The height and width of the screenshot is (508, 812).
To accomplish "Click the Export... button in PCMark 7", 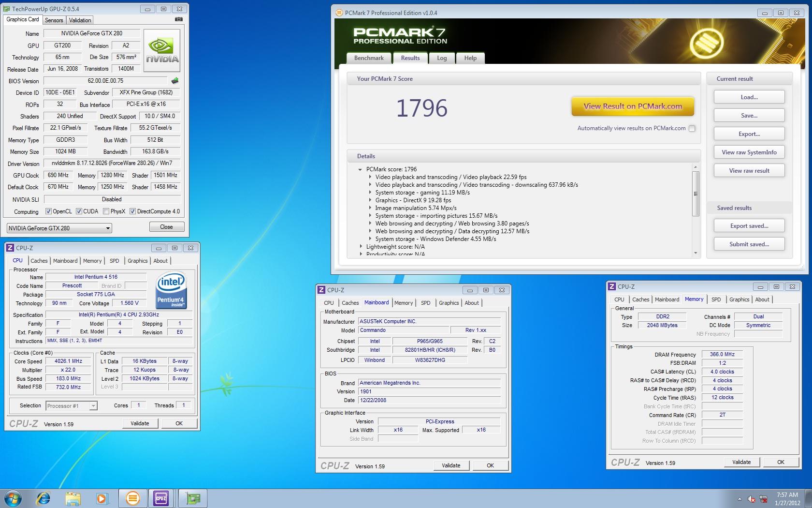I will coord(749,134).
